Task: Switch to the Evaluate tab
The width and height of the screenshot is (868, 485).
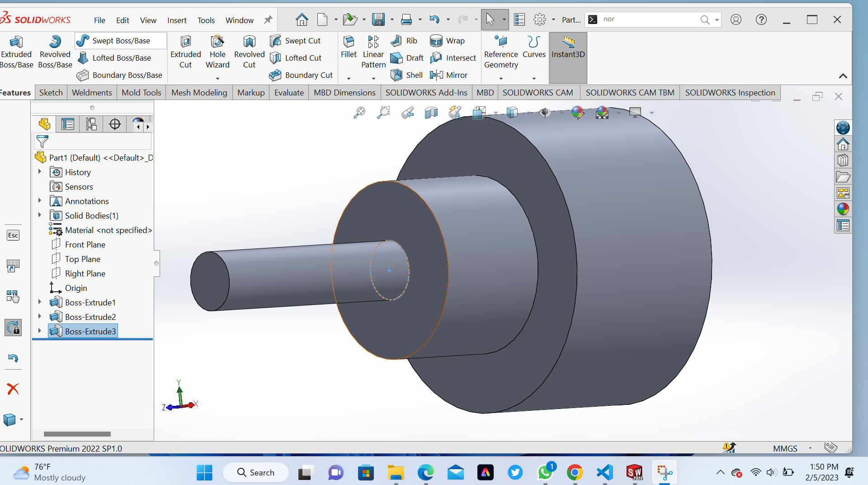Action: tap(289, 93)
